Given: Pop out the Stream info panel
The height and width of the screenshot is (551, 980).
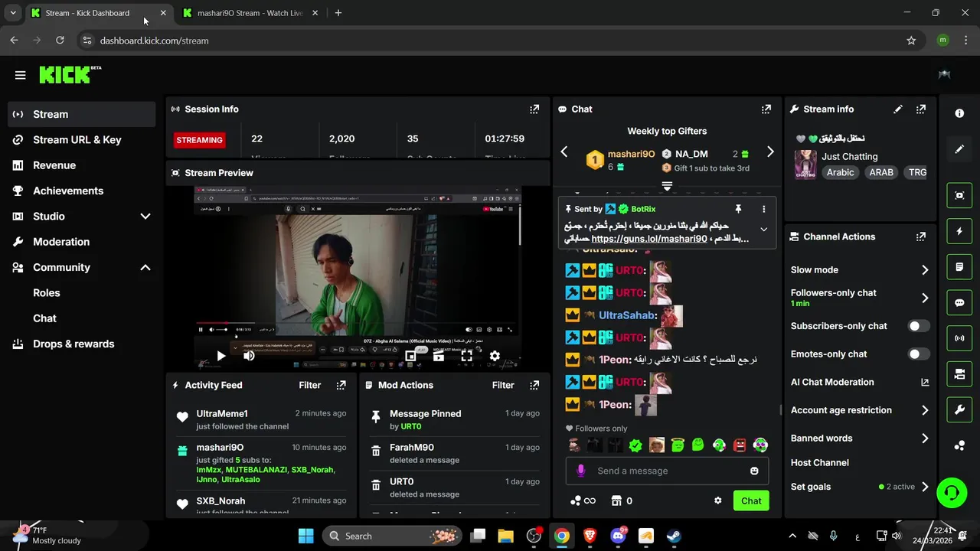Looking at the screenshot, I should (x=921, y=109).
